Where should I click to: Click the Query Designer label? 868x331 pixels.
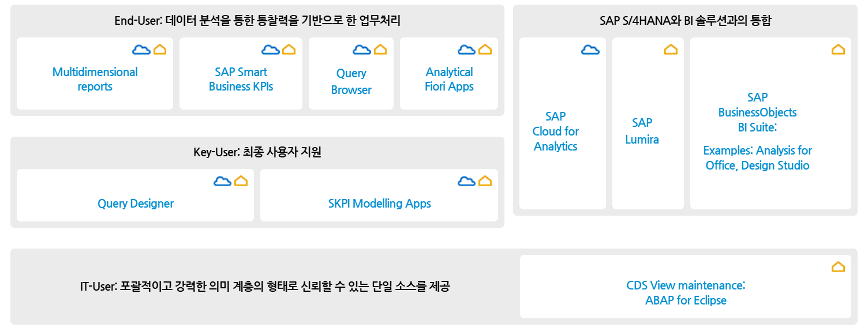pos(136,204)
